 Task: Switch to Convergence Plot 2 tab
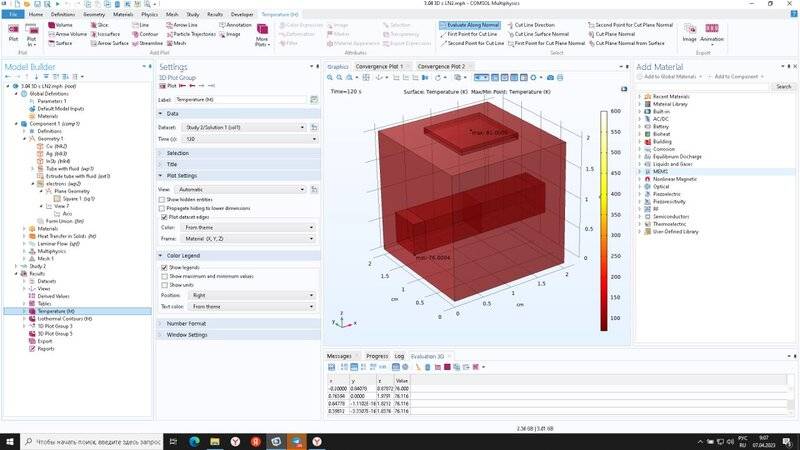pyautogui.click(x=441, y=66)
